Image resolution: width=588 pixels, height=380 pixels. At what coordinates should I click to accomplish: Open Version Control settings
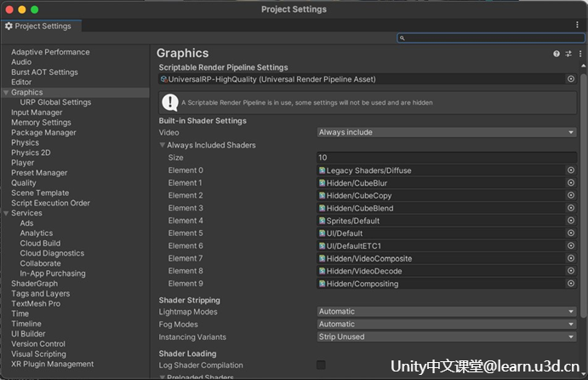pyautogui.click(x=38, y=343)
